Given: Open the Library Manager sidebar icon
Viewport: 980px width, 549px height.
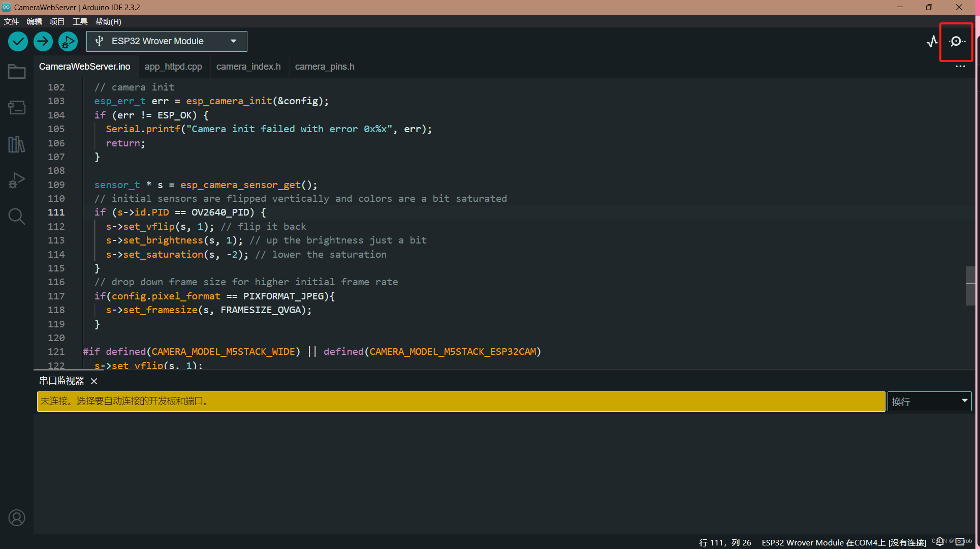Looking at the screenshot, I should pos(17,144).
